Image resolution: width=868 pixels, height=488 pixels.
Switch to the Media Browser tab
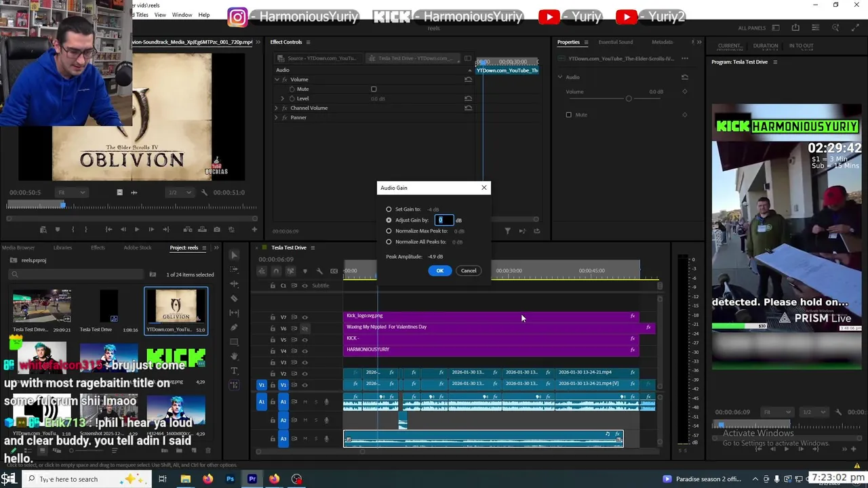[x=18, y=247]
